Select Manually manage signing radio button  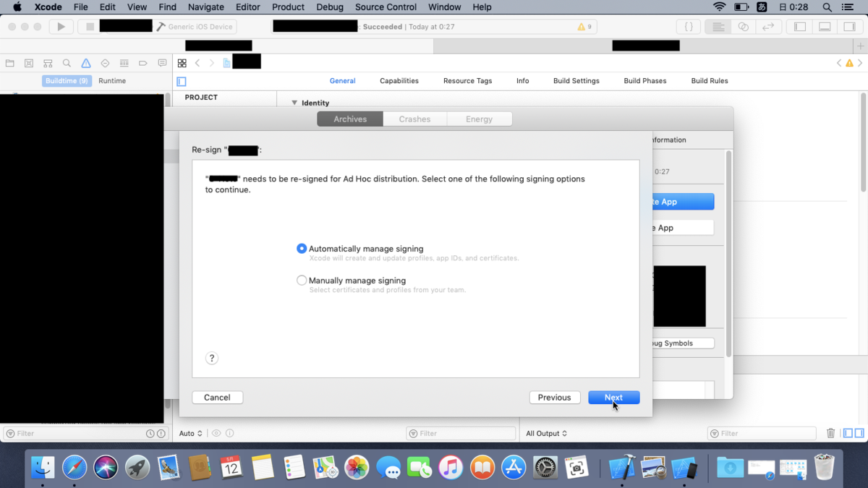[x=302, y=281]
